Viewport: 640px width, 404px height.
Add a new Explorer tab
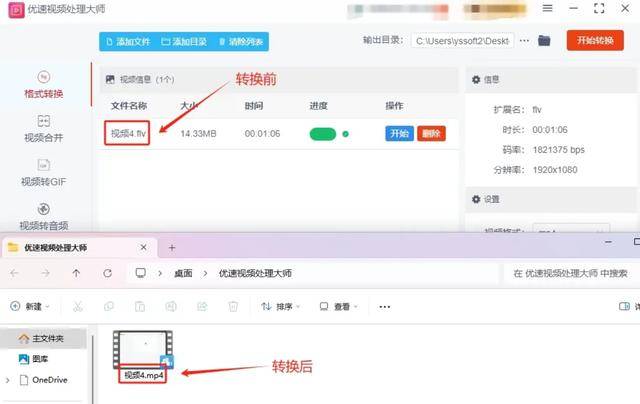point(172,248)
